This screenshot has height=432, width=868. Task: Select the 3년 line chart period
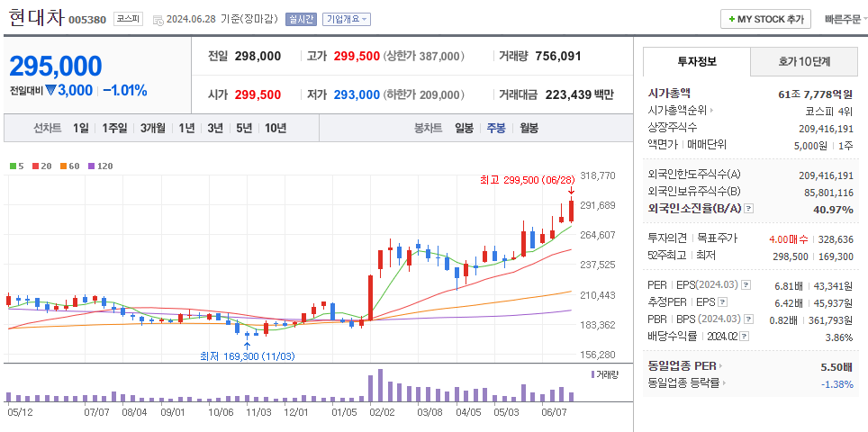(215, 129)
